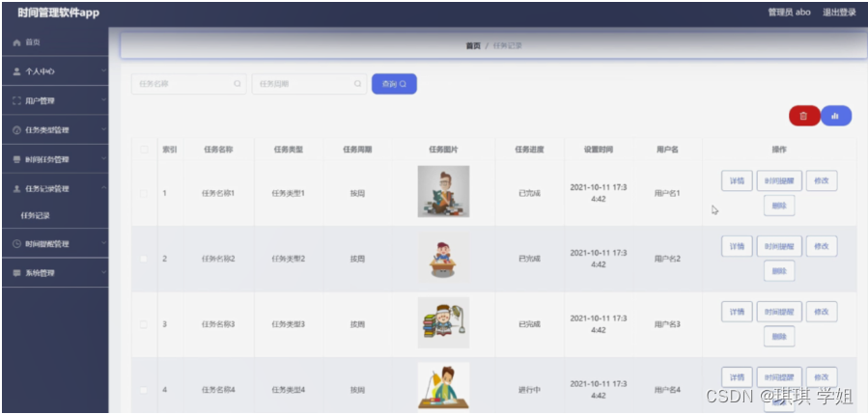Viewport: 868px width, 414px height.
Task: Click 删除 for 任务名称1
Action: click(x=779, y=206)
